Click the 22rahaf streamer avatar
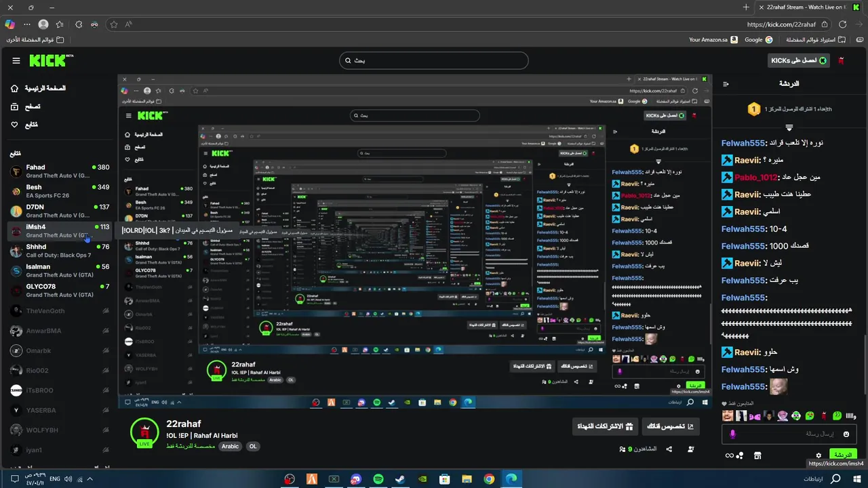Image resolution: width=868 pixels, height=488 pixels. coord(144,432)
